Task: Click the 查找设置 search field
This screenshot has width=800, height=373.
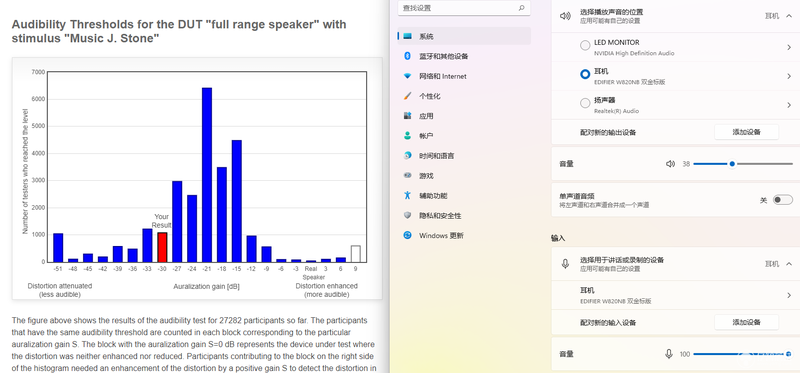Action: point(464,8)
